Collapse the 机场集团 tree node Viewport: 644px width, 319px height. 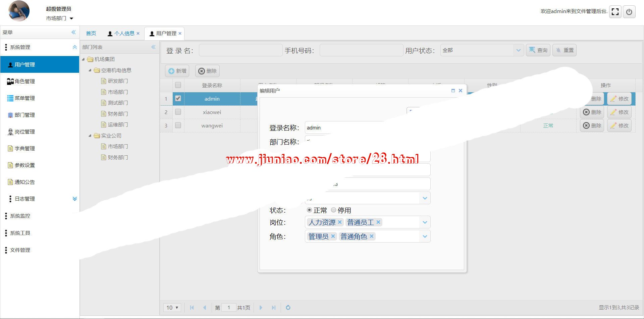(84, 59)
